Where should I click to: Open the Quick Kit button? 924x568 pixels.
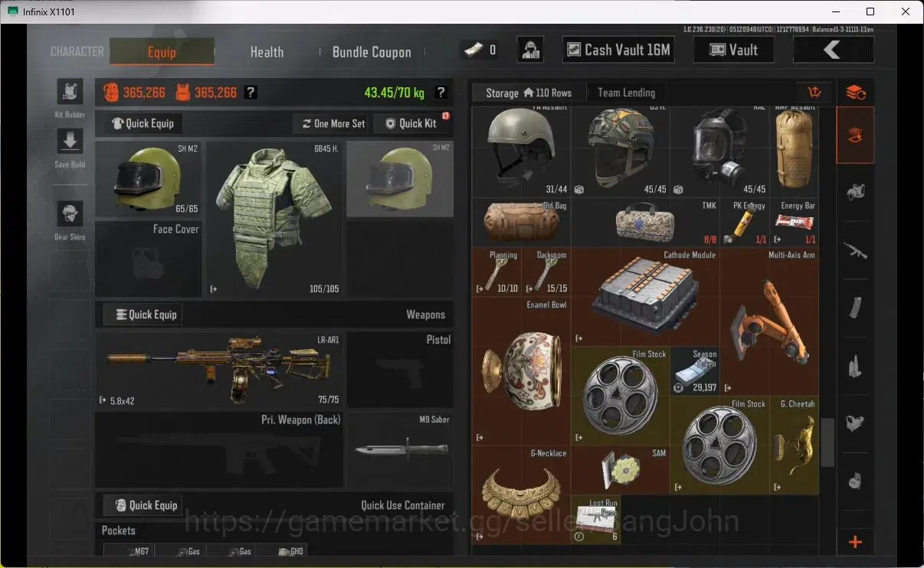tap(411, 123)
